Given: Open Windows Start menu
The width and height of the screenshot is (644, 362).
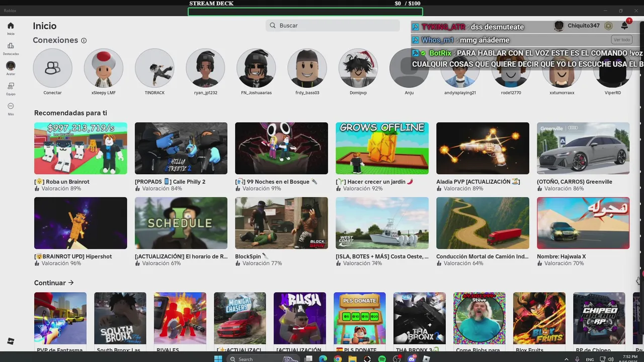Looking at the screenshot, I should pyautogui.click(x=218, y=358).
